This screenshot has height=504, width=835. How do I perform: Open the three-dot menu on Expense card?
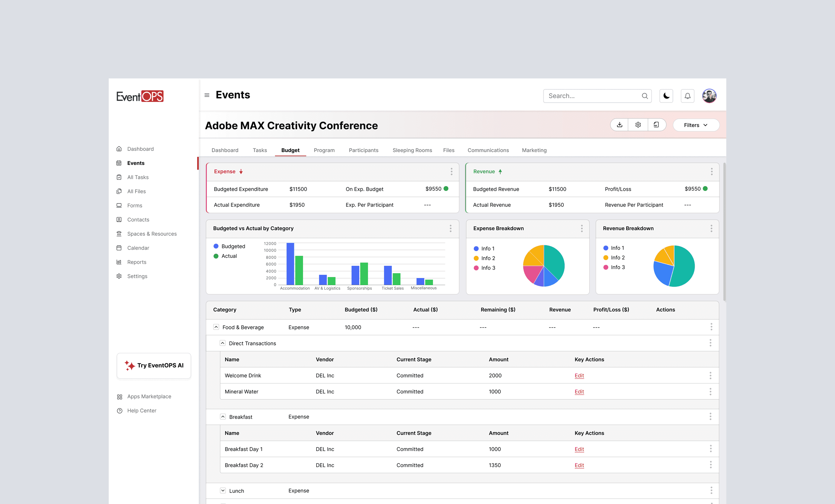pos(451,171)
